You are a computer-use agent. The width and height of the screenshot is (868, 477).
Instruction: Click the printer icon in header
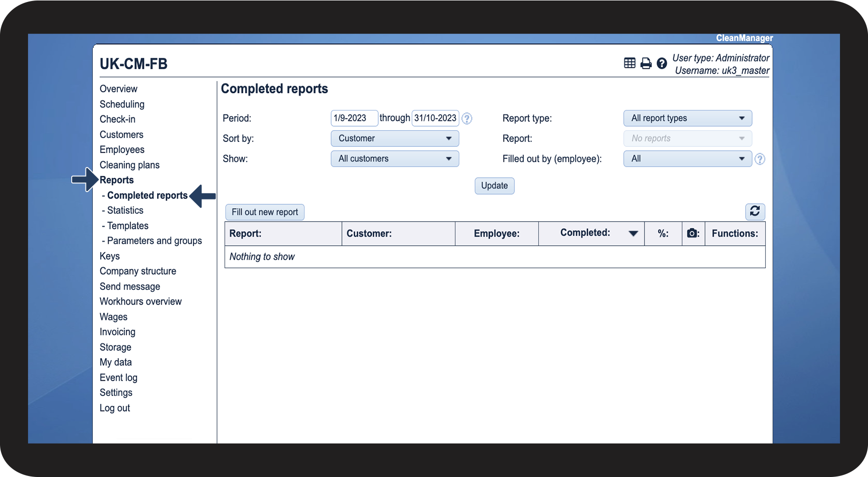click(x=646, y=63)
